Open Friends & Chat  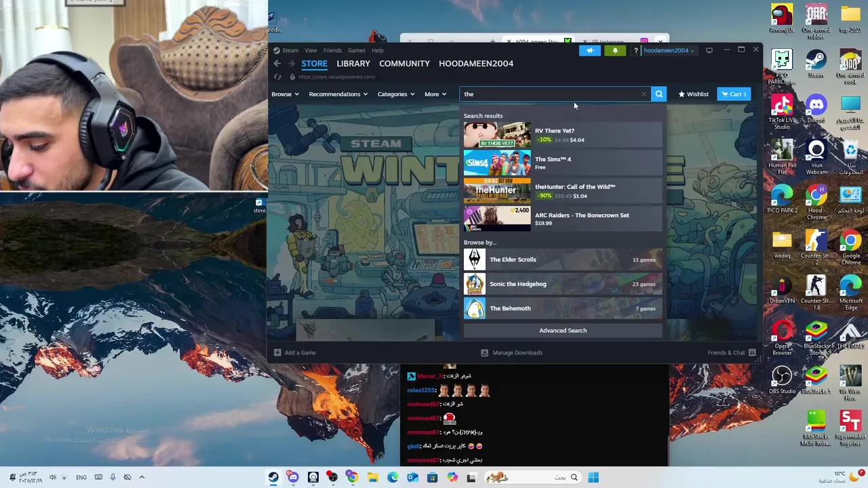[731, 352]
